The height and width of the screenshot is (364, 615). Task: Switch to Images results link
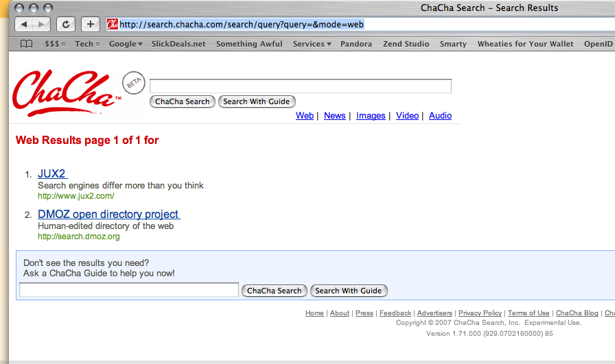(371, 116)
